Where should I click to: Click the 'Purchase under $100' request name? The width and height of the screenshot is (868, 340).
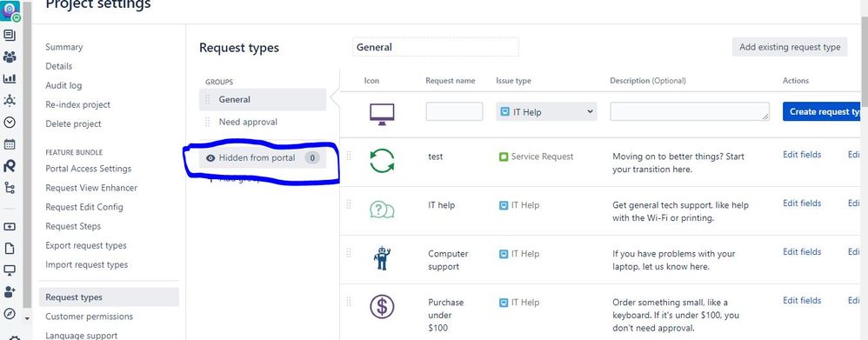446,315
